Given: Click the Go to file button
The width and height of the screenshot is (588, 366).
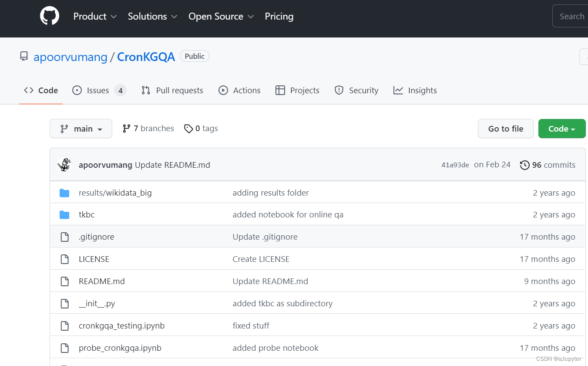Looking at the screenshot, I should [x=505, y=128].
